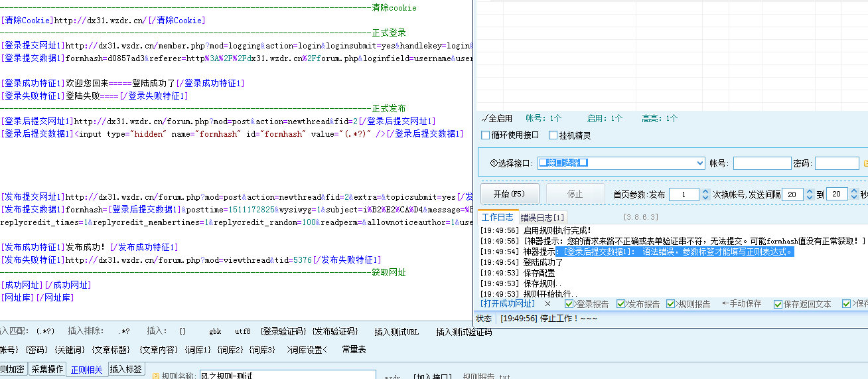Click the 规则名称 input field
This screenshot has width=868, height=379.
pyautogui.click(x=287, y=376)
